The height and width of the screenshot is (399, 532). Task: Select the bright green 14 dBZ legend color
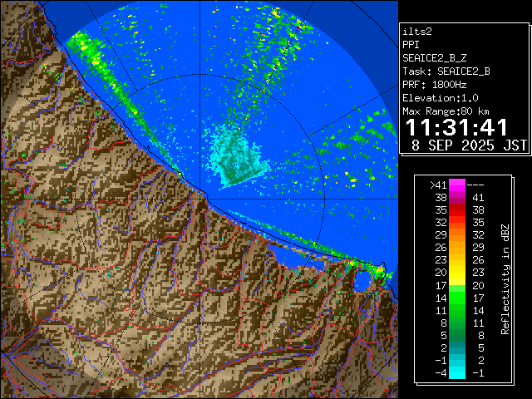pyautogui.click(x=457, y=297)
